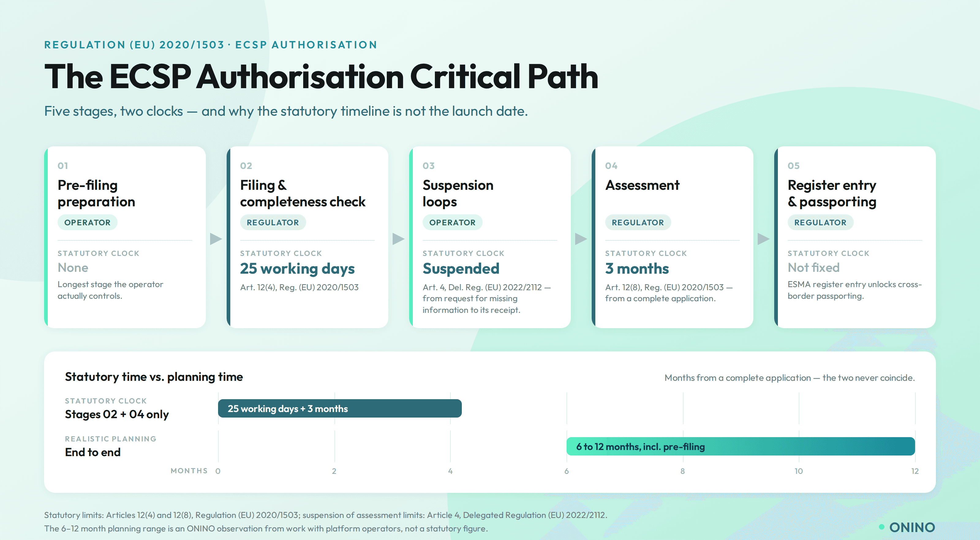Click stage number '02'

[x=246, y=166]
